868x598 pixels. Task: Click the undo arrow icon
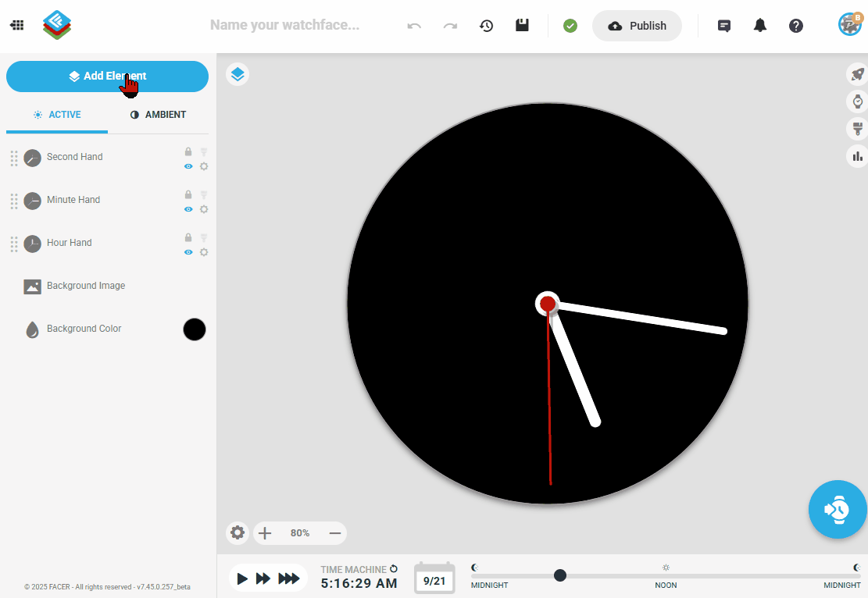tap(414, 26)
